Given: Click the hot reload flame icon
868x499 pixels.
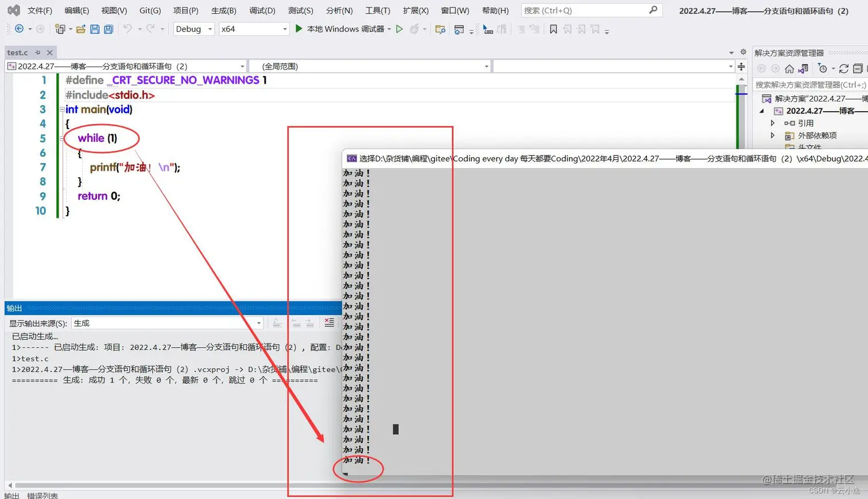Looking at the screenshot, I should [x=414, y=29].
